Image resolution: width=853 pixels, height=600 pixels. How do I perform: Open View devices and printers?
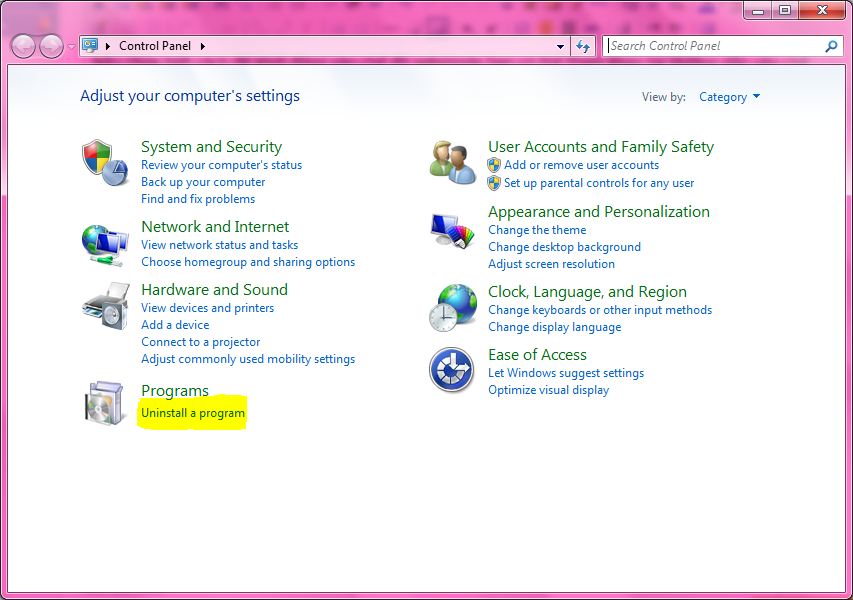pyautogui.click(x=208, y=308)
